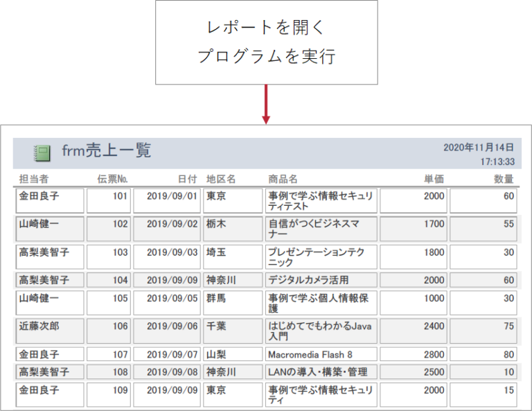
Task: Select slip number 107 cell
Action: (x=109, y=354)
